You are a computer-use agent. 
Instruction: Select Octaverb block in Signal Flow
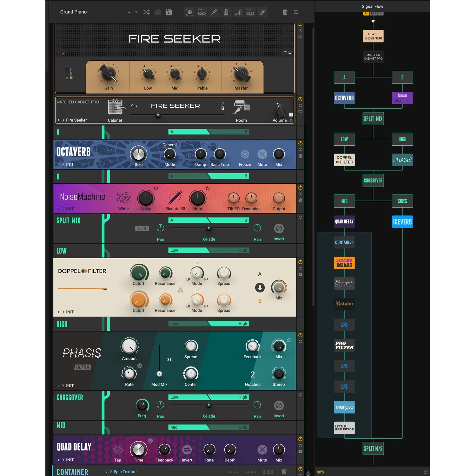coord(344,98)
